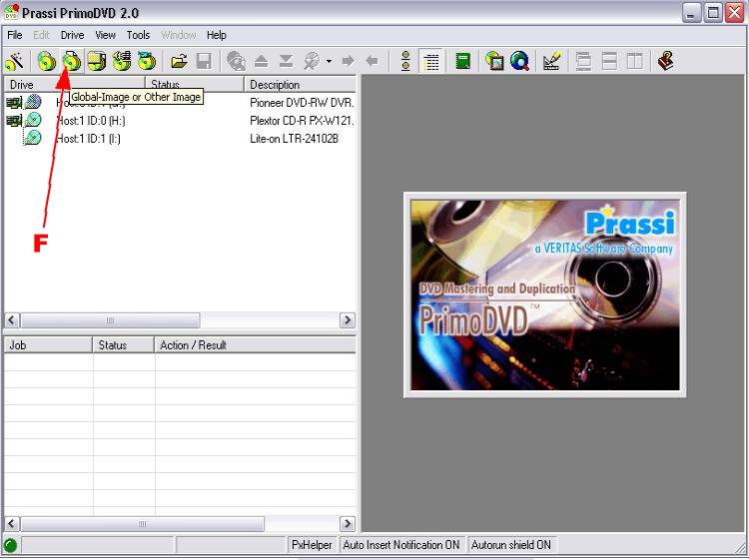Click the text "Pioneer DVD-RW DVR."
749x560 pixels.
[302, 103]
